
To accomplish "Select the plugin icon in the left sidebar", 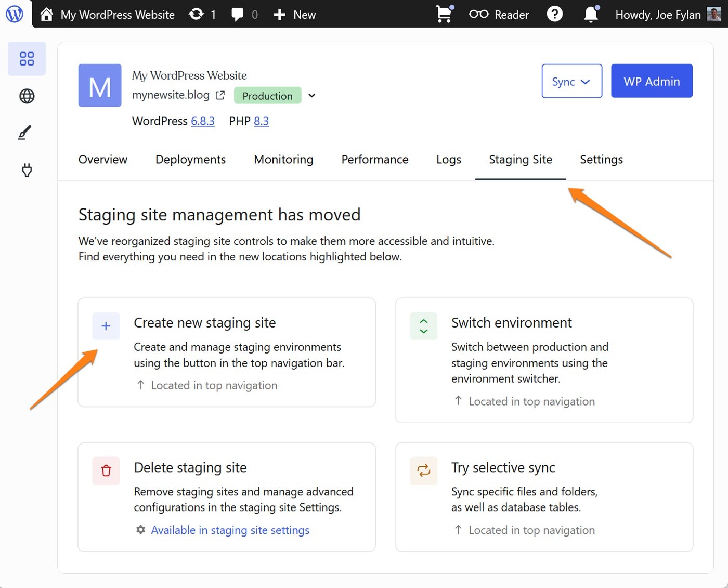I will (27, 170).
